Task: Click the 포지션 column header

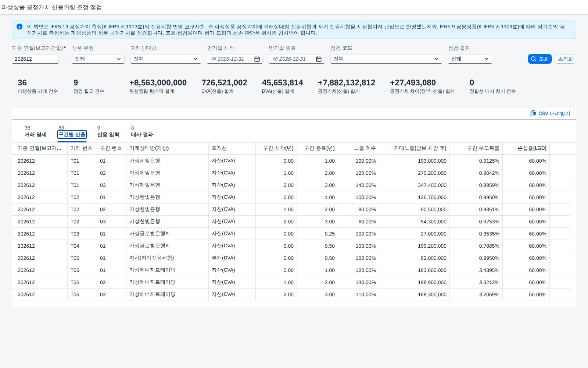Action: (x=232, y=148)
